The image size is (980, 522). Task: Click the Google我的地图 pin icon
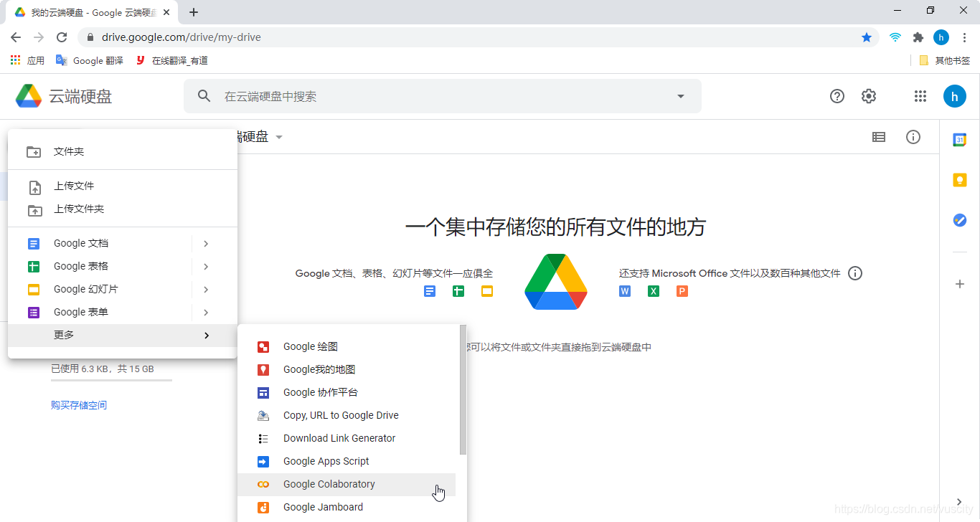tap(263, 370)
